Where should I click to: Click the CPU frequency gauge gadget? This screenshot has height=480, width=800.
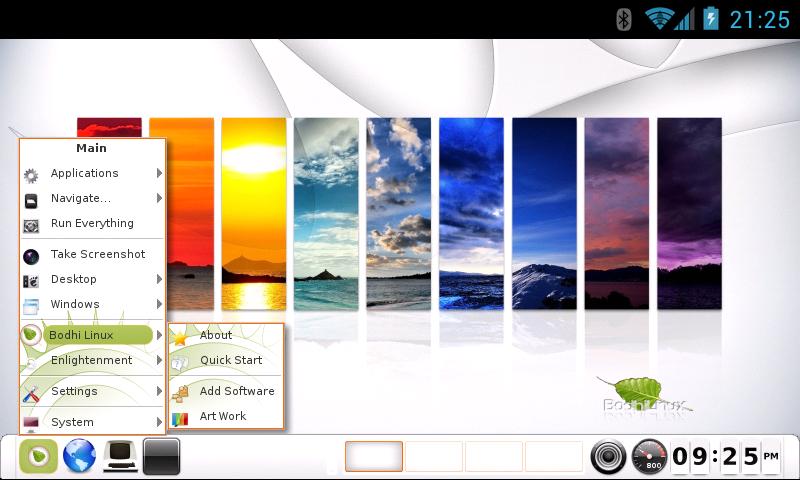click(x=649, y=457)
